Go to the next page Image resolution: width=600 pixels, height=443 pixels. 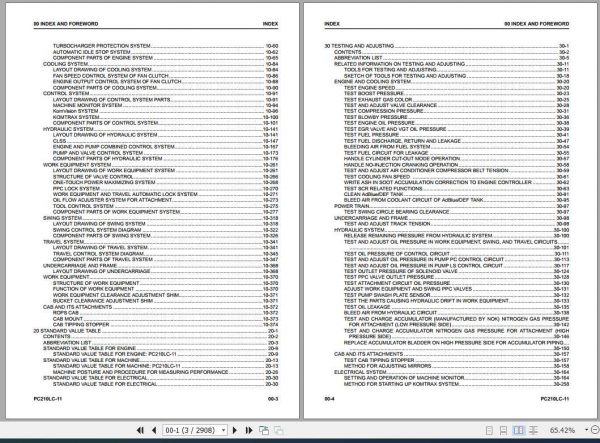pyautogui.click(x=235, y=430)
